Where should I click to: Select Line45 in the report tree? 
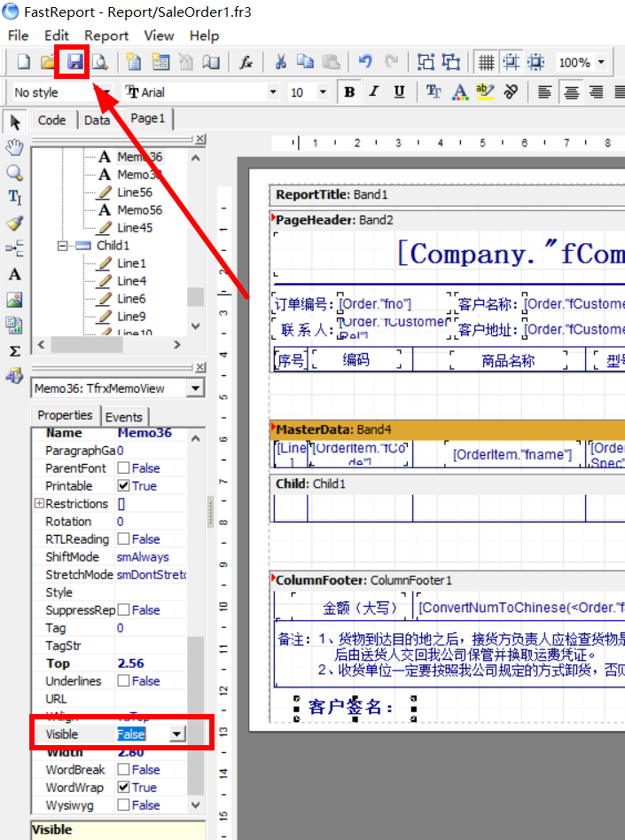[x=135, y=228]
